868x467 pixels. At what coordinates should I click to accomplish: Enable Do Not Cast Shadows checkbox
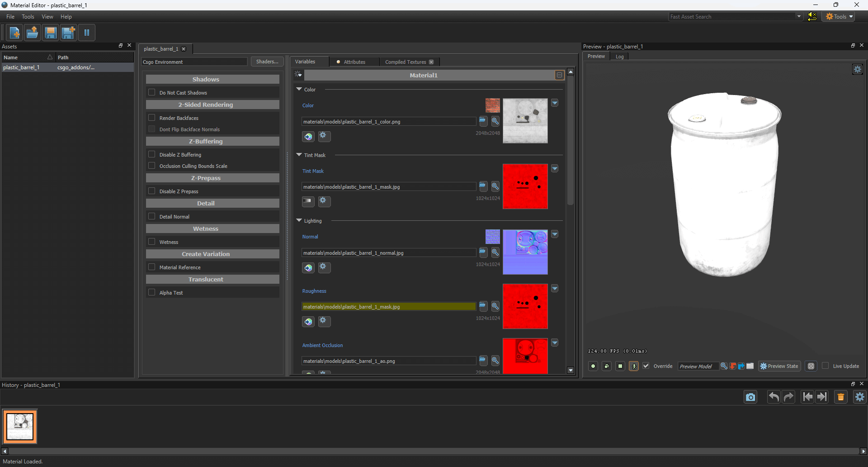pyautogui.click(x=152, y=92)
